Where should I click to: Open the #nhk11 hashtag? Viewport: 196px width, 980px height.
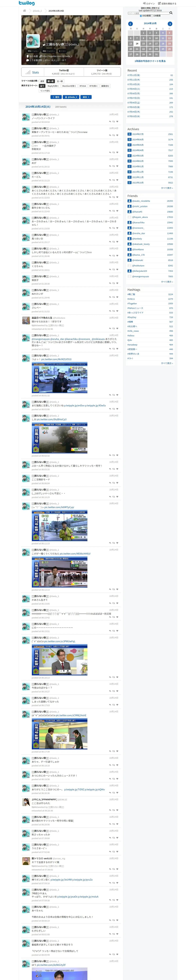(x=131, y=299)
